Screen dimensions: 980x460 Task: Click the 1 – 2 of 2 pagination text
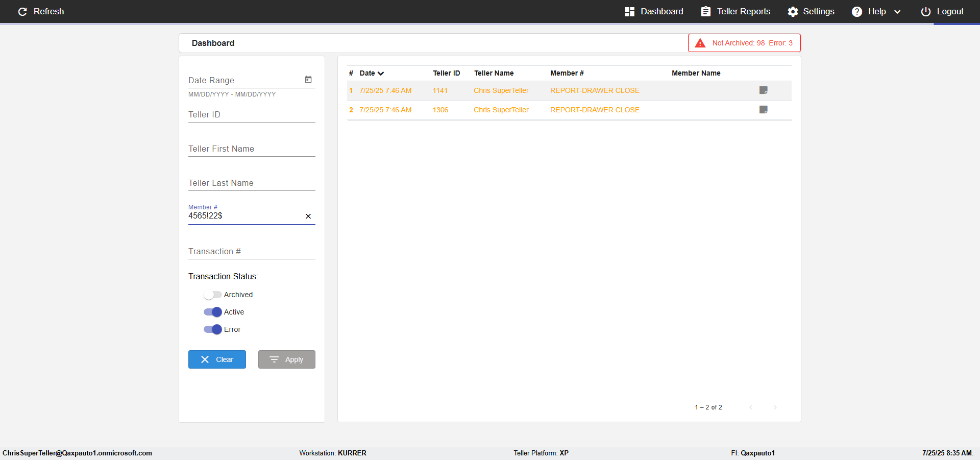[x=708, y=407]
